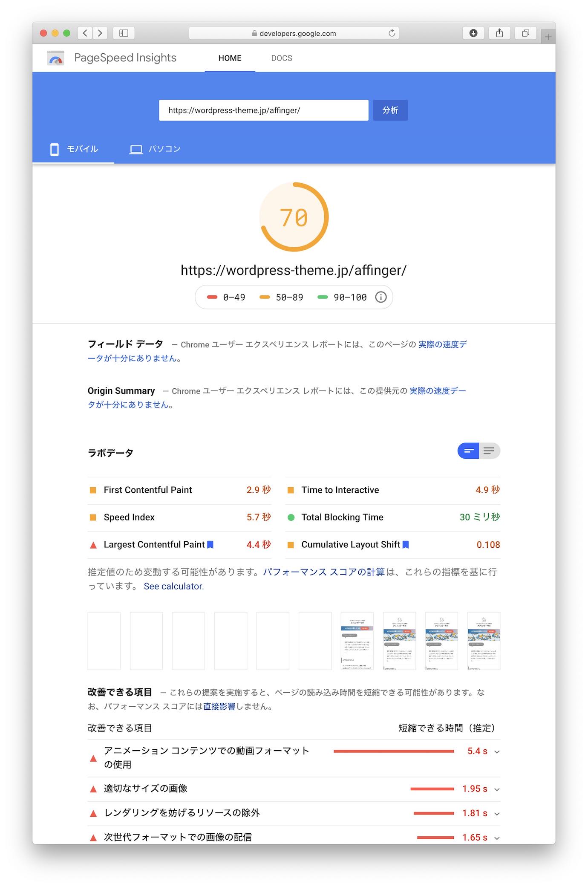Click the 50–89 legend entry
Image resolution: width=588 pixels, height=887 pixels.
[281, 297]
